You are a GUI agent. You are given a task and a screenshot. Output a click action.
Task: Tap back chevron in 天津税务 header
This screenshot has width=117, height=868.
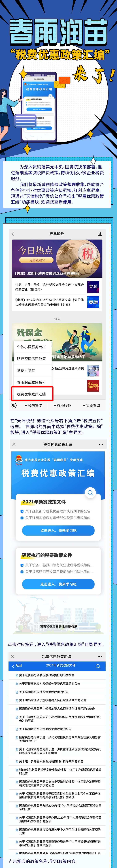point(13,234)
